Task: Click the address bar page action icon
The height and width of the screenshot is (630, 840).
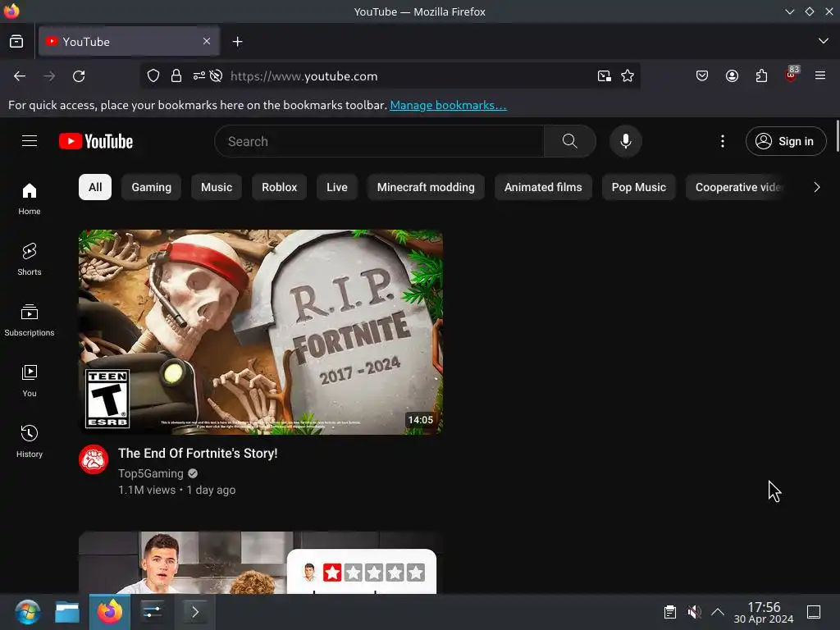Action: click(605, 76)
